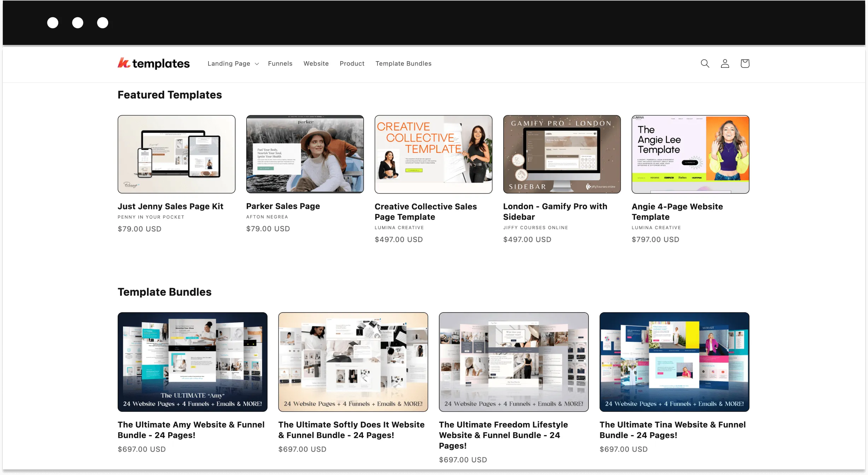The image size is (868, 475).
Task: Click JIFFY COURSES ONLINE vendor text
Action: click(535, 228)
